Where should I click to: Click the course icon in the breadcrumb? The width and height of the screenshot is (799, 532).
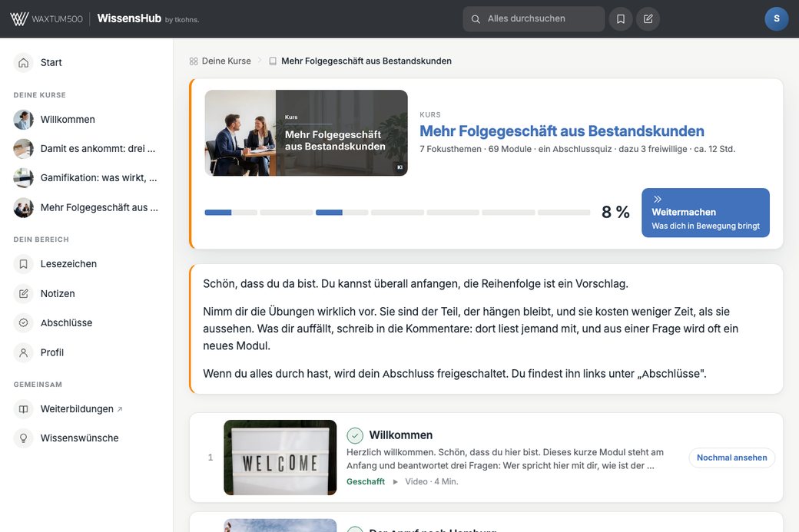tap(273, 61)
